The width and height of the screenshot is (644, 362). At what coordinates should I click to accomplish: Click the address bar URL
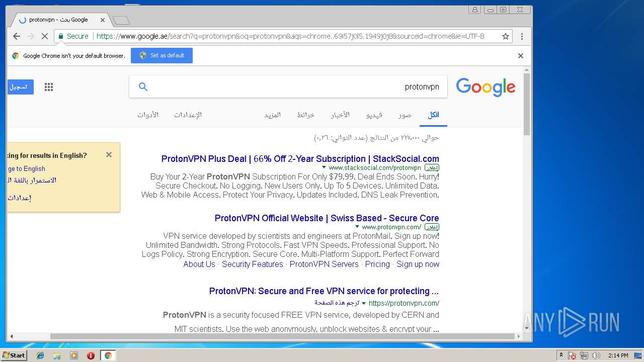pos(290,36)
